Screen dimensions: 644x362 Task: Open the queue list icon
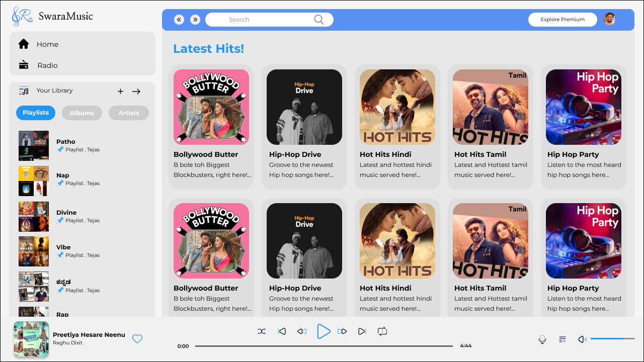562,339
